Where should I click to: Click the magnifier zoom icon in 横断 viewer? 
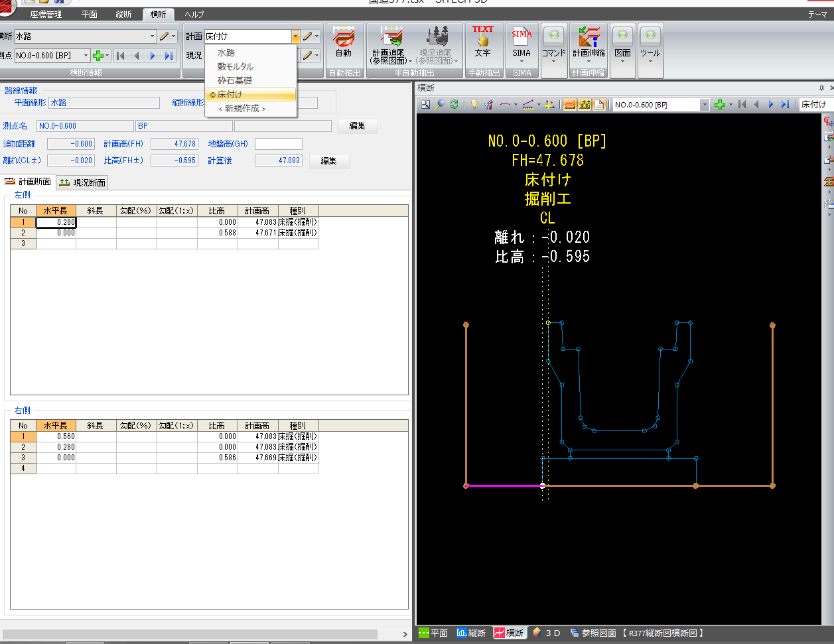click(x=439, y=105)
